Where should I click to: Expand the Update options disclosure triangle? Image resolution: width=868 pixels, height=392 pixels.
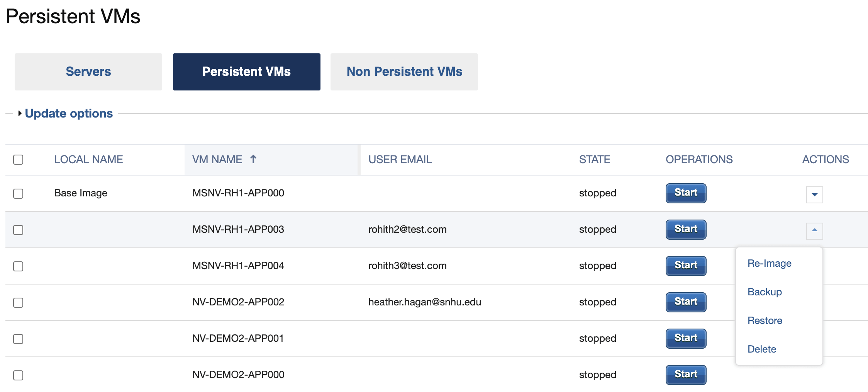(x=20, y=113)
